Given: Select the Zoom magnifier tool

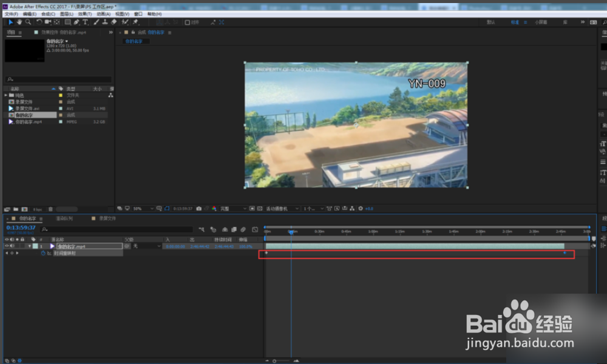Looking at the screenshot, I should point(28,22).
